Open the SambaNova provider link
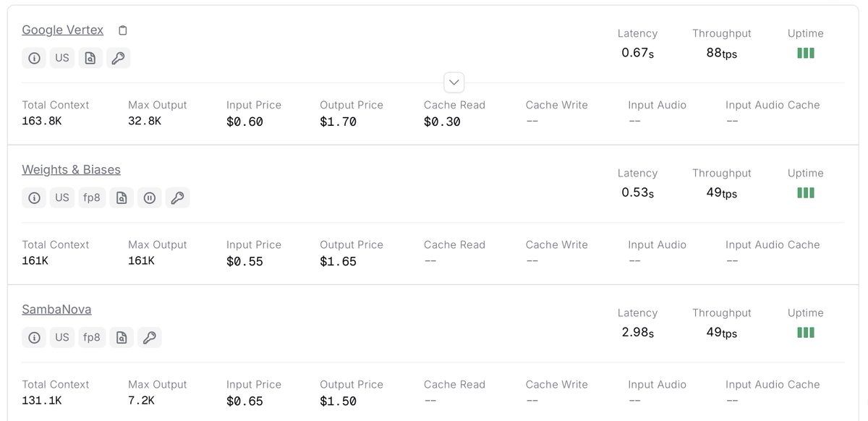Viewport: 868px width, 421px height. pos(56,310)
